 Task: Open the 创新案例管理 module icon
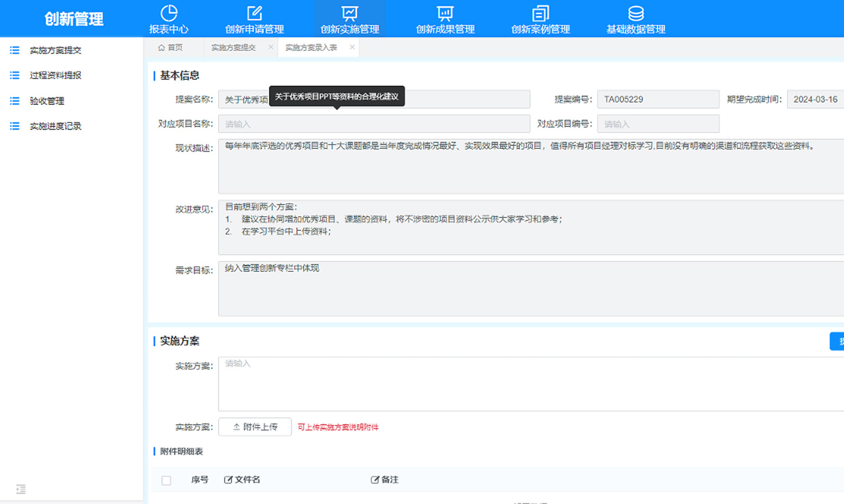[540, 12]
